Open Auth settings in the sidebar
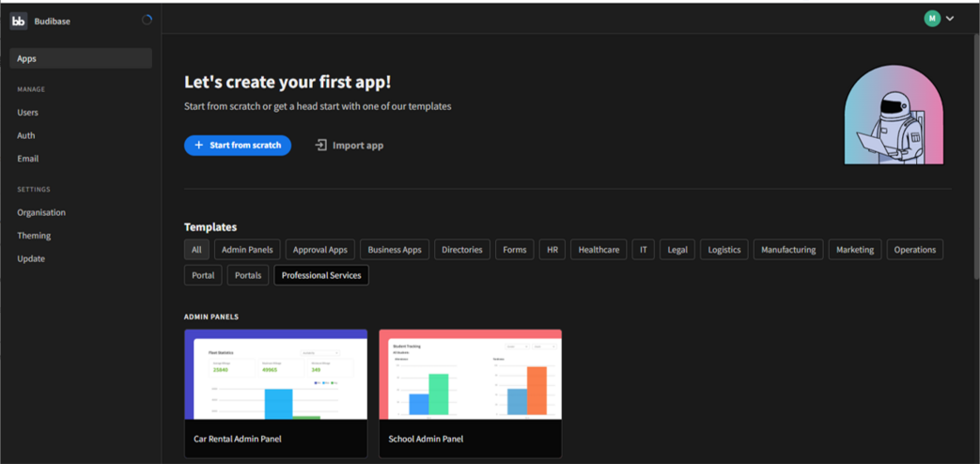Screen dimensions: 980x464 coord(26,135)
